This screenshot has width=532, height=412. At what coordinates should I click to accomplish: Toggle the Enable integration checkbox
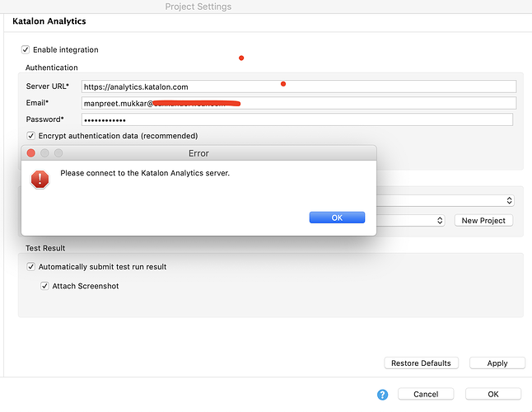point(26,50)
